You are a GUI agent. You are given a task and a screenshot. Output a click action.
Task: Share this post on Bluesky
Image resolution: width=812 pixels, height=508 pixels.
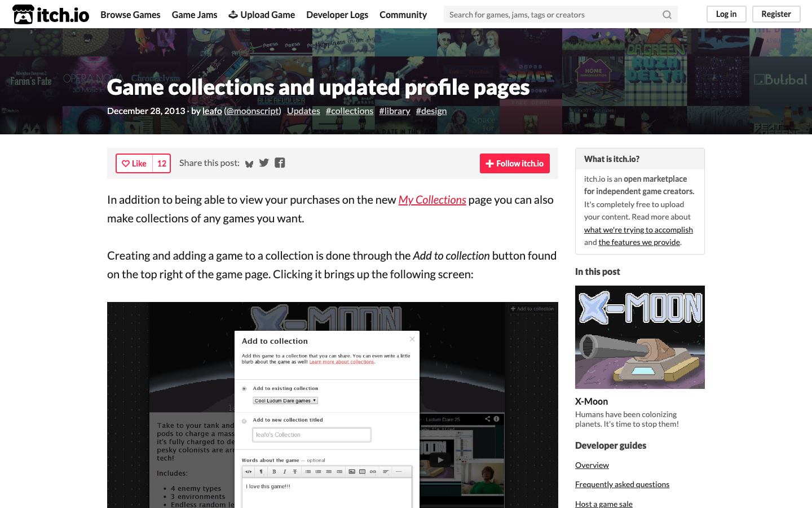tap(249, 164)
